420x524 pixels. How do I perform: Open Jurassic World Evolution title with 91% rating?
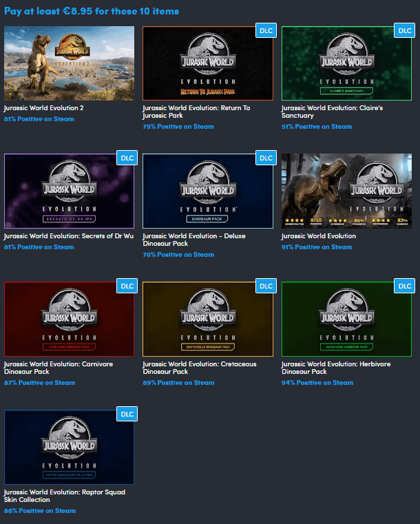[319, 236]
